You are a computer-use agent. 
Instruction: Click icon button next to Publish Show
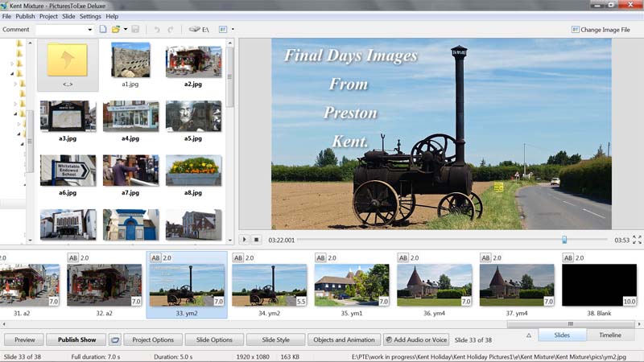[x=115, y=339]
